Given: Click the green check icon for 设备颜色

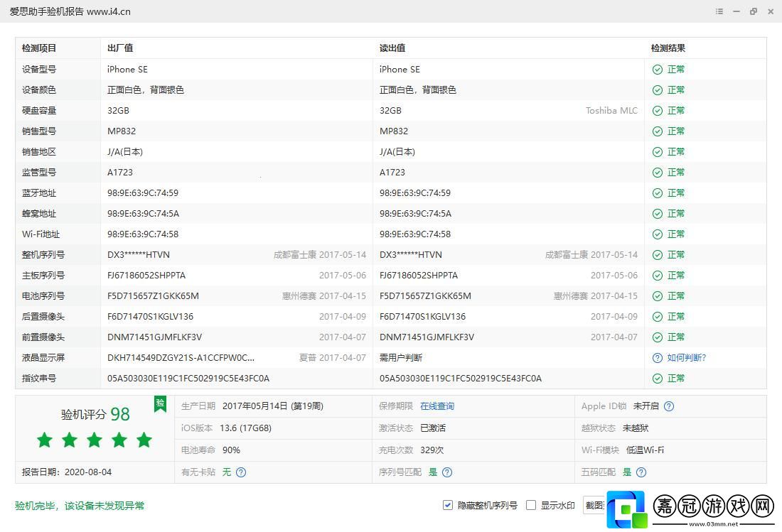Looking at the screenshot, I should pyautogui.click(x=658, y=90).
